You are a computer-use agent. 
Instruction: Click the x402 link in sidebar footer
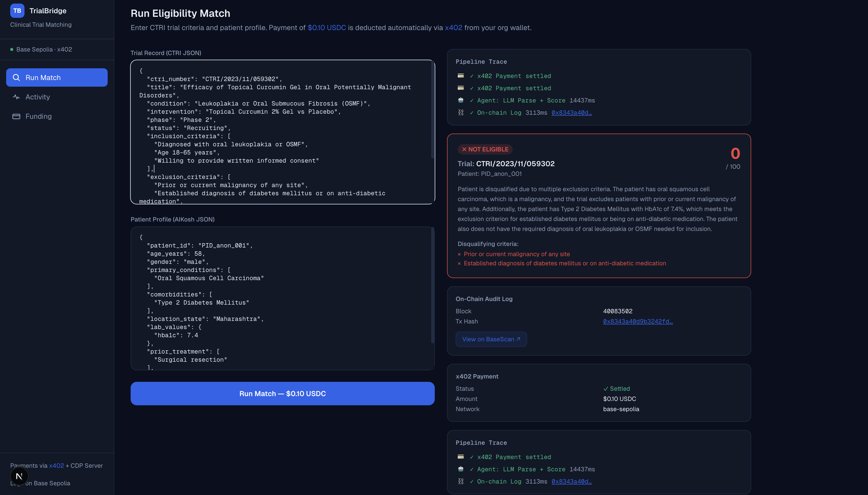[56, 465]
